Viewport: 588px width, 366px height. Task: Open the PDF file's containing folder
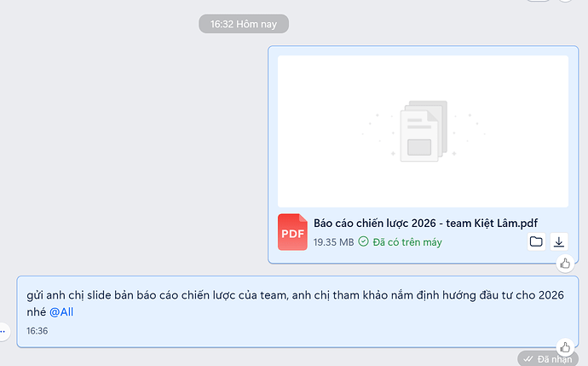(536, 241)
